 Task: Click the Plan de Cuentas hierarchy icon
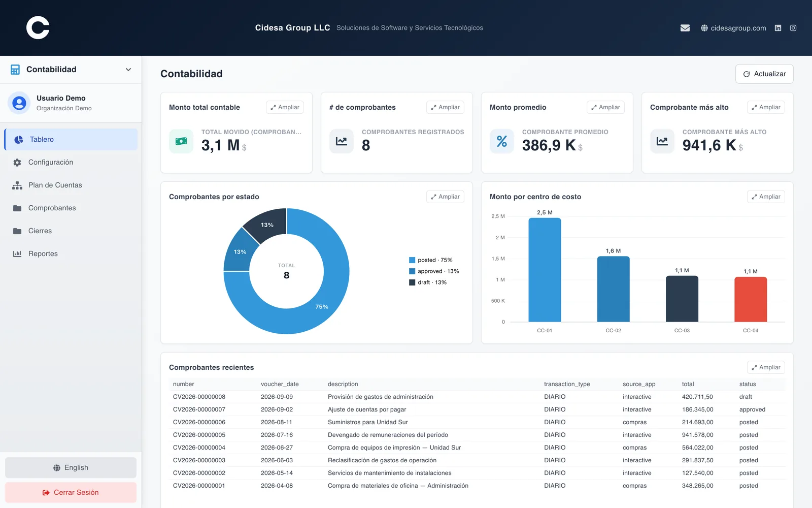click(17, 185)
